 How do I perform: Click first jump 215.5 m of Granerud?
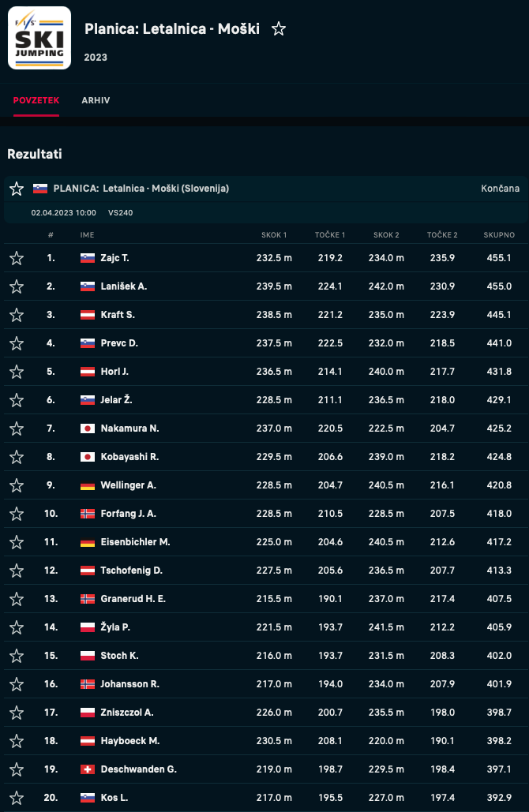point(274,599)
